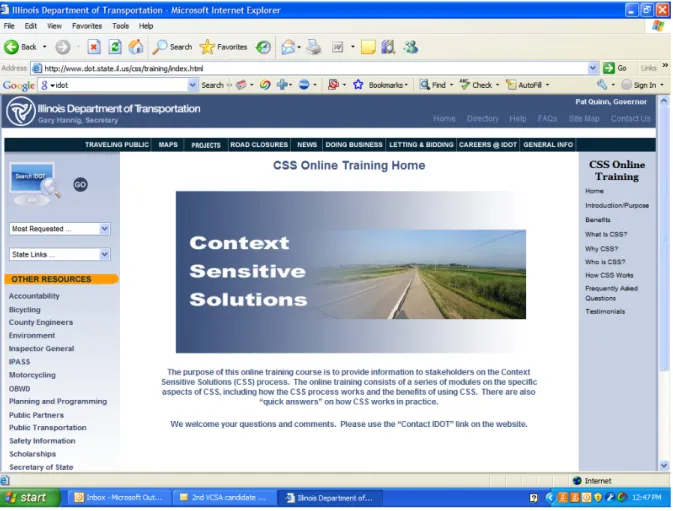Viewport: 673px width, 511px height.
Task: Click the Introduction/Purpose sidebar link
Action: (x=617, y=206)
